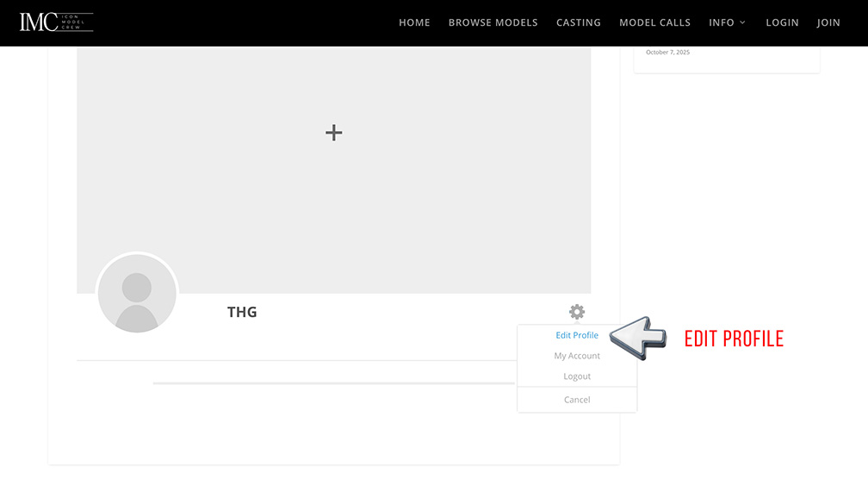Click the THG profile name
This screenshot has width=868, height=485.
click(242, 312)
